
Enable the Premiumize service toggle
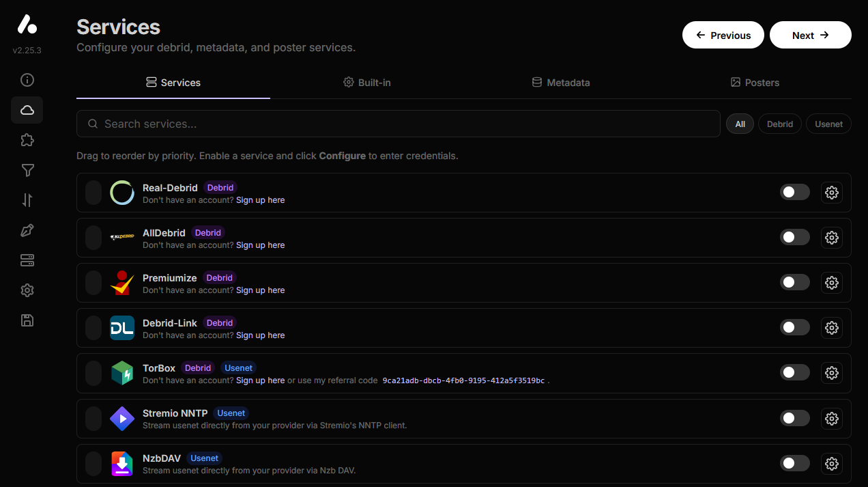[794, 282]
